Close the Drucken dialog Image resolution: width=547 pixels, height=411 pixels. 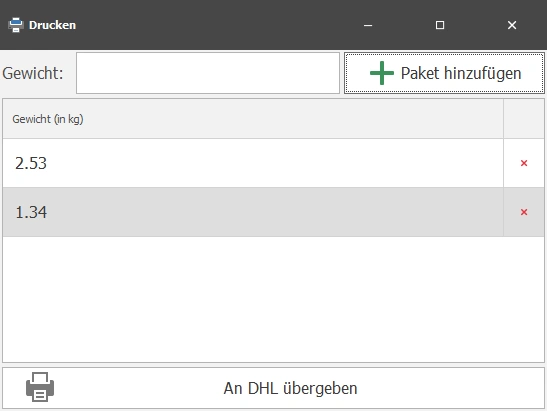(x=512, y=25)
